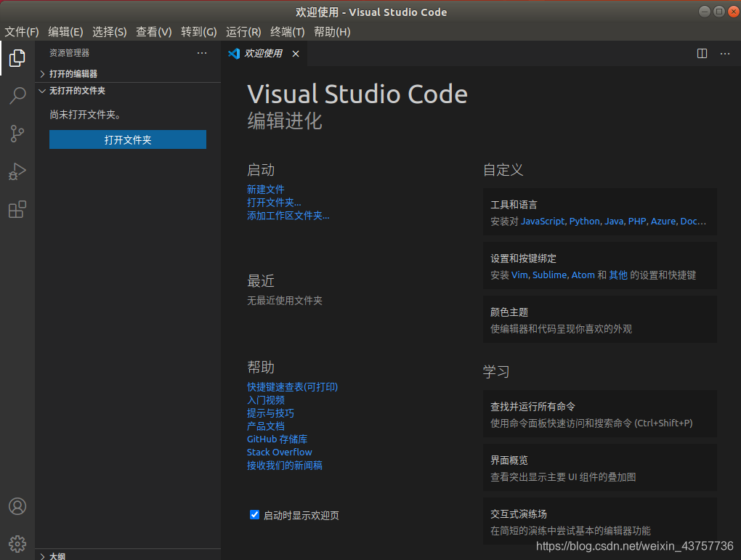741x560 pixels.
Task: Open the 产品文档 link
Action: coord(266,426)
